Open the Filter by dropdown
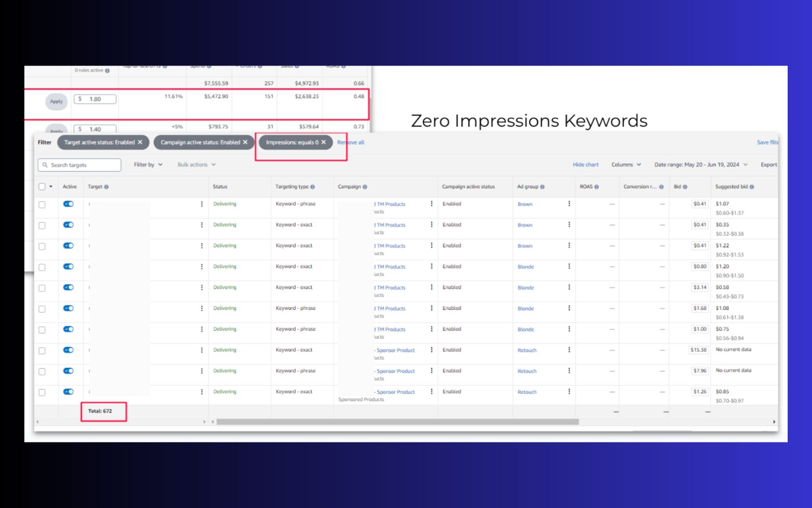The height and width of the screenshot is (508, 812). click(148, 165)
